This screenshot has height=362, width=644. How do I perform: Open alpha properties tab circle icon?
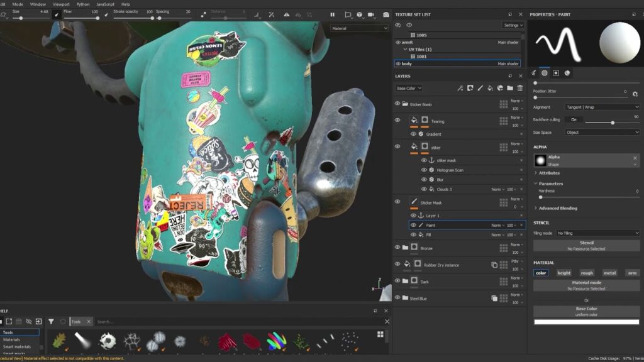544,73
